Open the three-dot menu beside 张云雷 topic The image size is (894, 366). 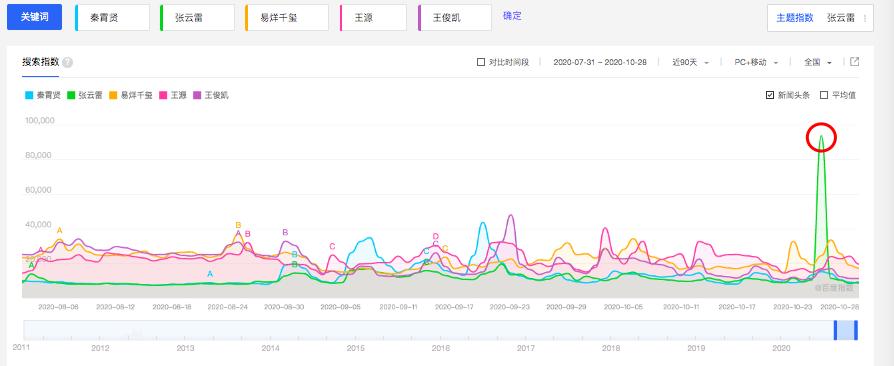tap(864, 18)
